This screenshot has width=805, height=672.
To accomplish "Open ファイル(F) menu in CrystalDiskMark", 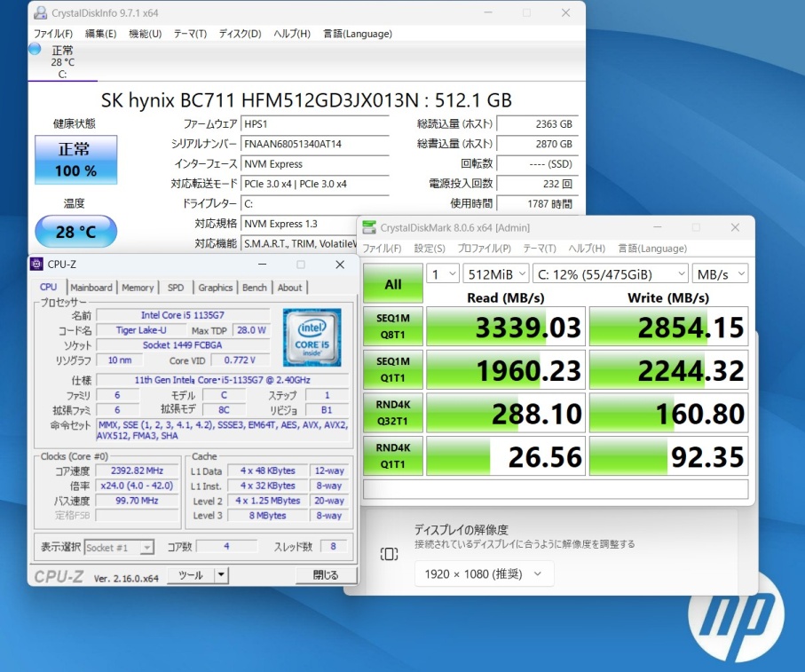I will coord(382,249).
